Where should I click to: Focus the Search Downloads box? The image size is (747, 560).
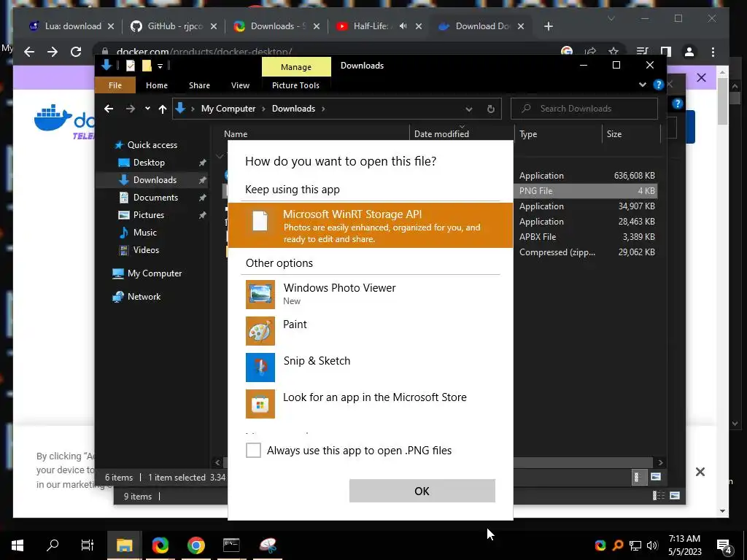584,109
